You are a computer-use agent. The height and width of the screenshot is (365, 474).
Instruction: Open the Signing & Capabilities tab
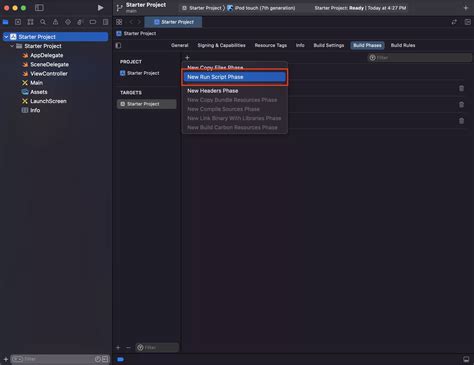coord(221,45)
